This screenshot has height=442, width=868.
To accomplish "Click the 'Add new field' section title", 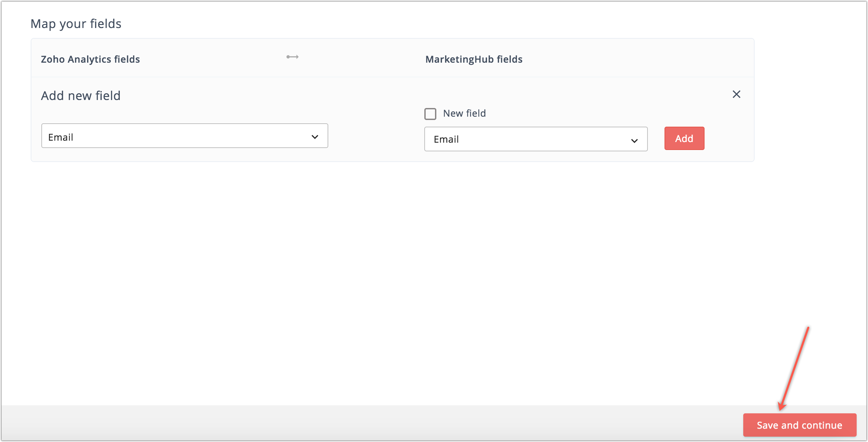I will pyautogui.click(x=81, y=96).
